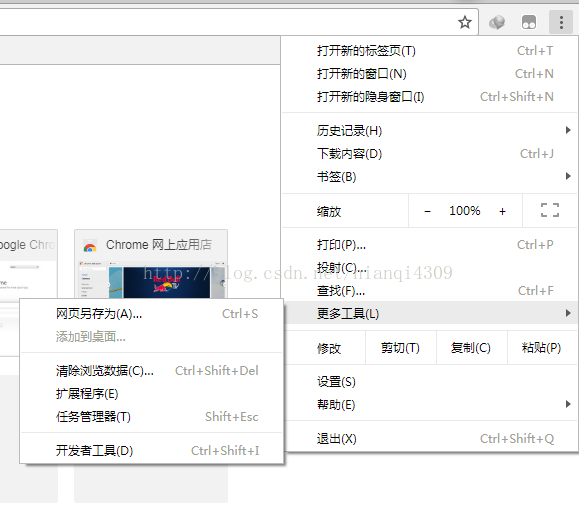579x525 pixels.
Task: Bookmark this page with the star icon
Action: click(x=465, y=22)
